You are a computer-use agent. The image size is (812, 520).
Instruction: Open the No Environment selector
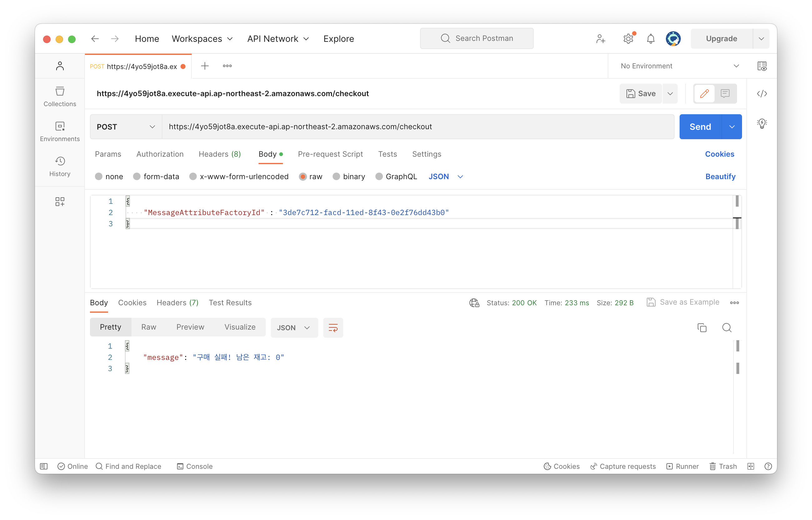(x=680, y=66)
